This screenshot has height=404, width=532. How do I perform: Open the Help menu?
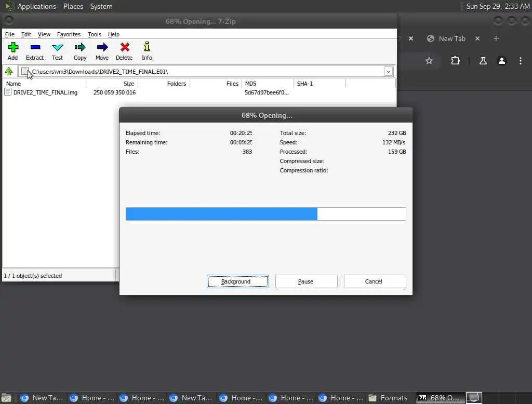pyautogui.click(x=114, y=34)
